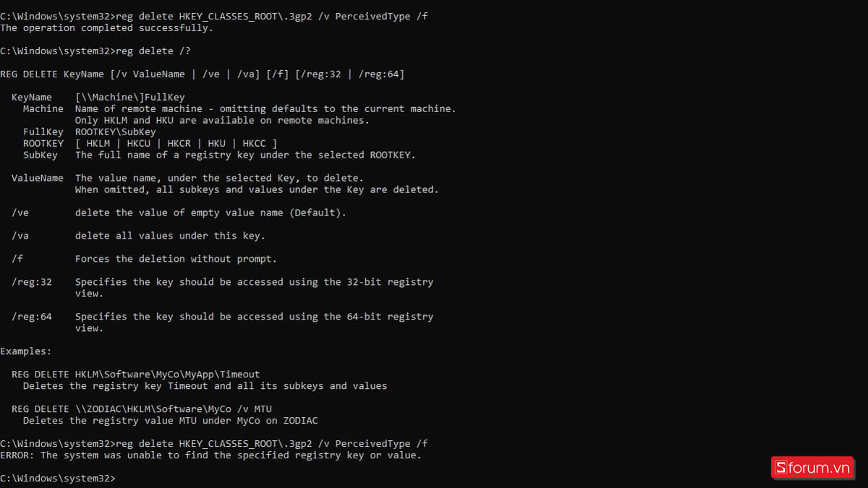Click the red Sforum S logo icon
868x488 pixels.
(780, 468)
